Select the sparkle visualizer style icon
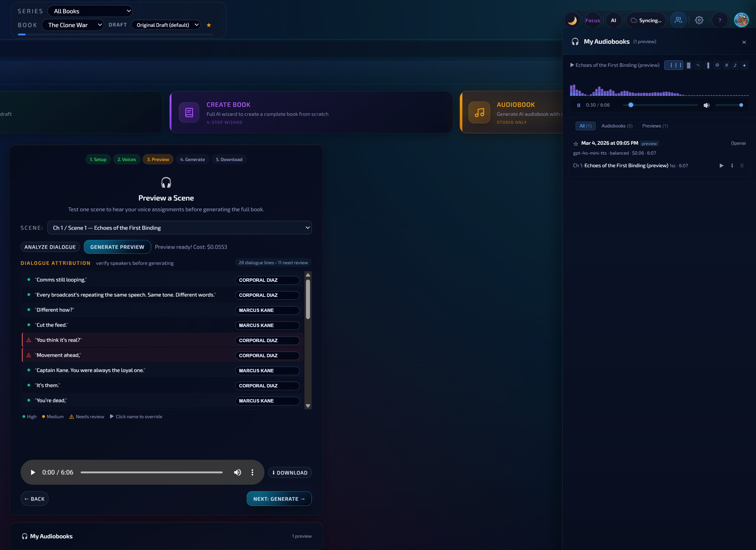 tap(744, 65)
